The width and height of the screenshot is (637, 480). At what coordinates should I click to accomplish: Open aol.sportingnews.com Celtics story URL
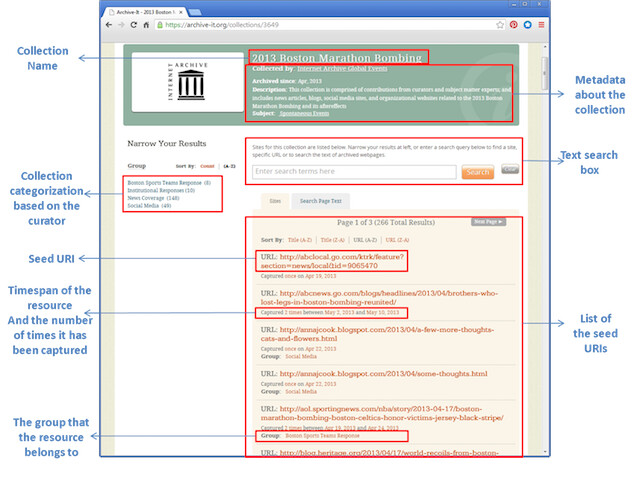[382, 413]
